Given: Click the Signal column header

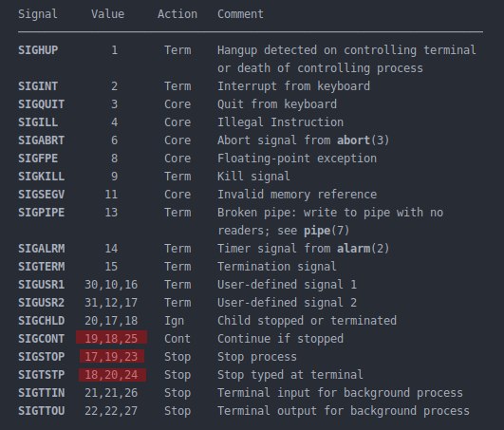Looking at the screenshot, I should (x=38, y=14).
